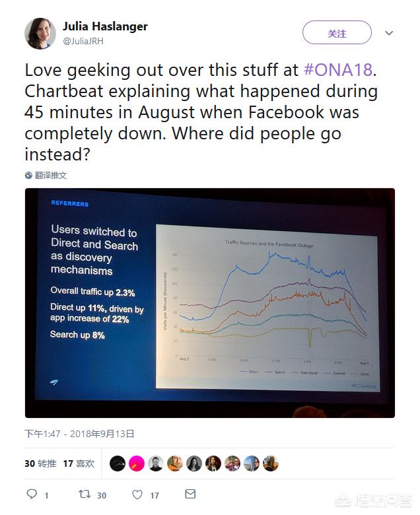
Task: Click the globe icon beside translate tweet
Action: click(x=29, y=176)
